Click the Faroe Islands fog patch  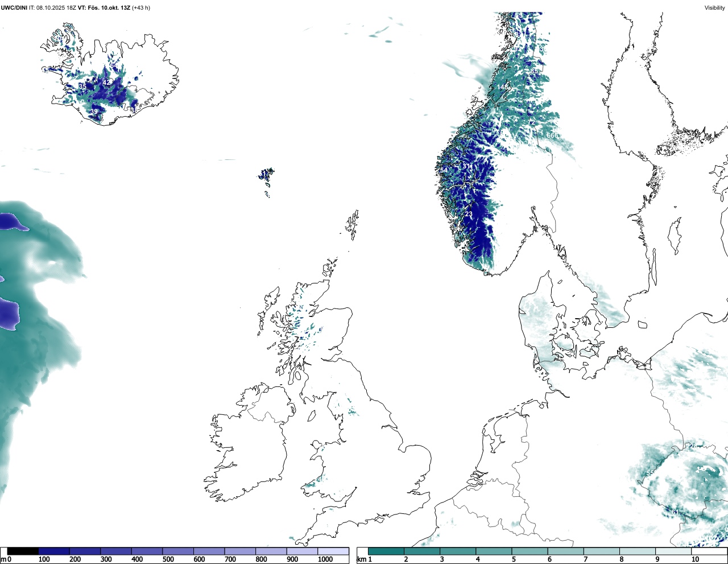click(266, 174)
